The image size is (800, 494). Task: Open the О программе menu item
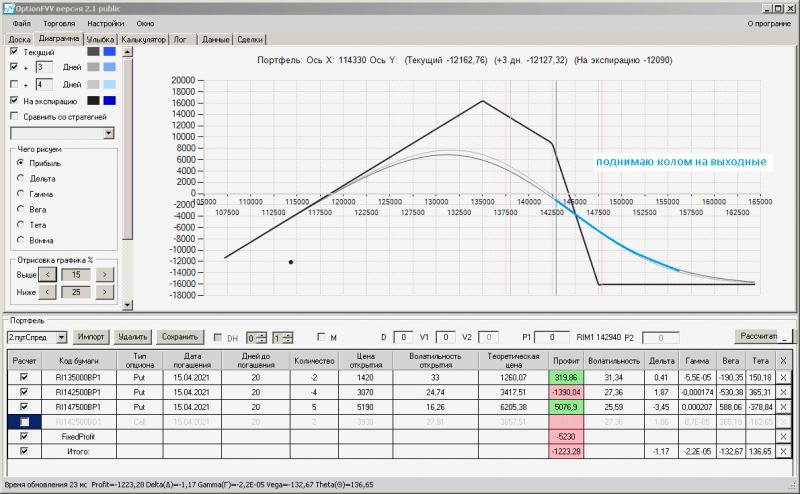click(x=769, y=23)
